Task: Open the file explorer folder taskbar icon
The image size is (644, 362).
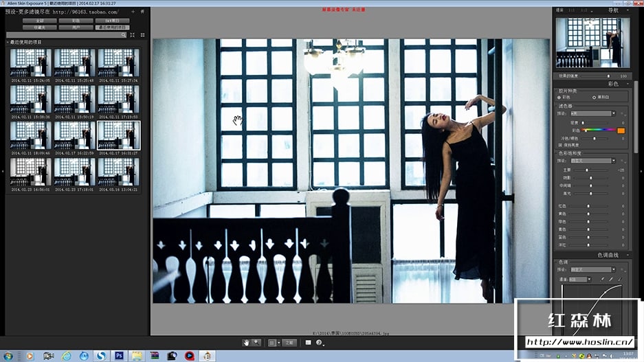Action: click(x=137, y=355)
